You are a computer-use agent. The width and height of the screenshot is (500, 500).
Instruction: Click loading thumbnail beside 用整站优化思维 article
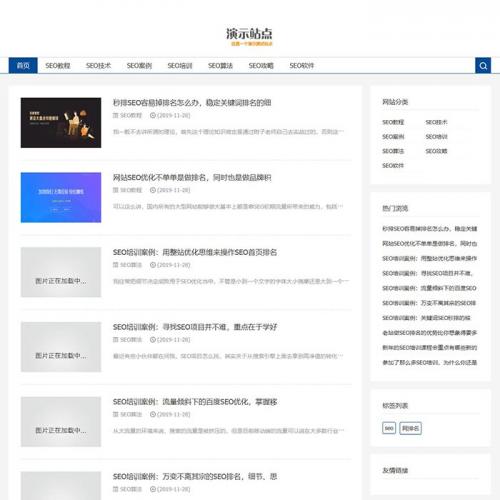click(61, 272)
